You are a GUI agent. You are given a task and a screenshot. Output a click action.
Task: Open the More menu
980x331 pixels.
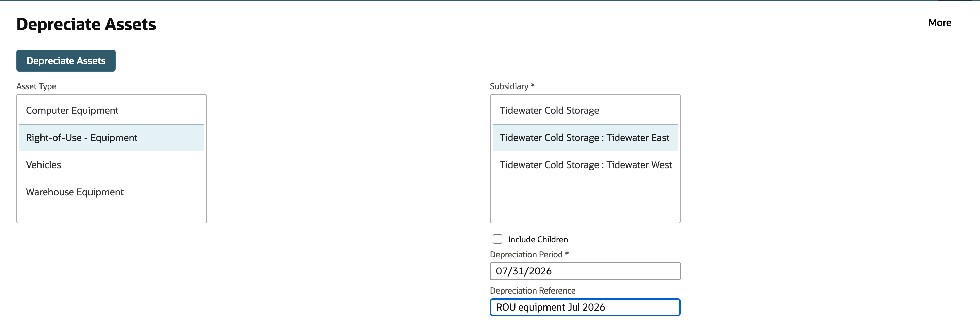[939, 22]
